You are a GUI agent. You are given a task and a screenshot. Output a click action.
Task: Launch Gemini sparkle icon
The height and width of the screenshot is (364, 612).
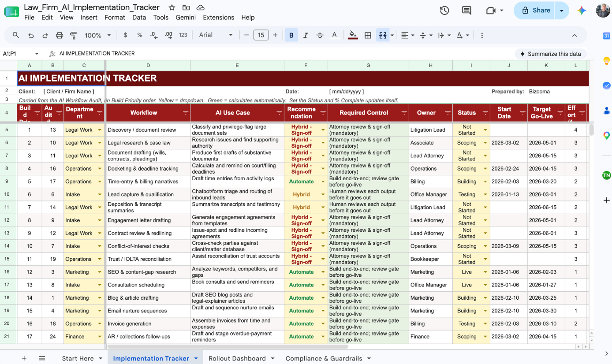pos(582,10)
